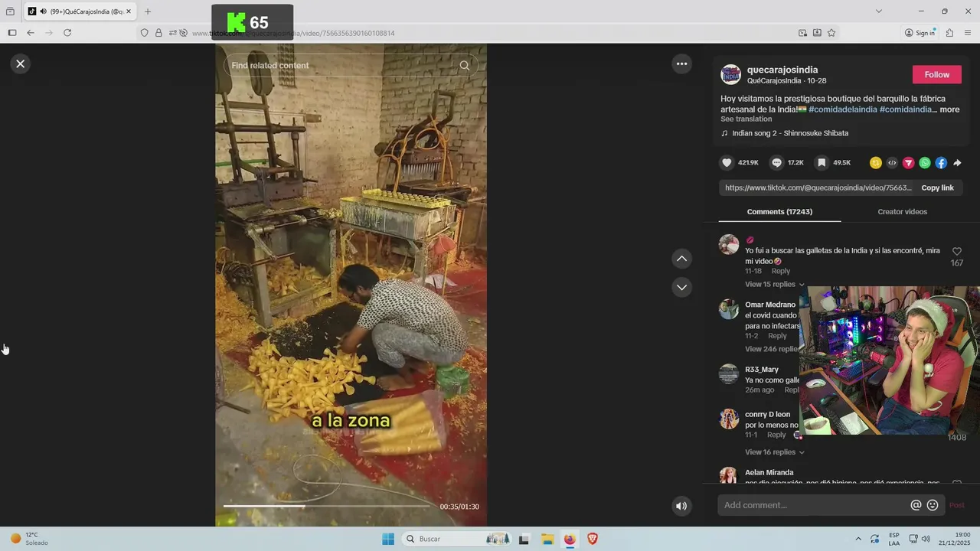Open the Windows Start menu
Image resolution: width=980 pixels, height=551 pixels.
click(388, 540)
